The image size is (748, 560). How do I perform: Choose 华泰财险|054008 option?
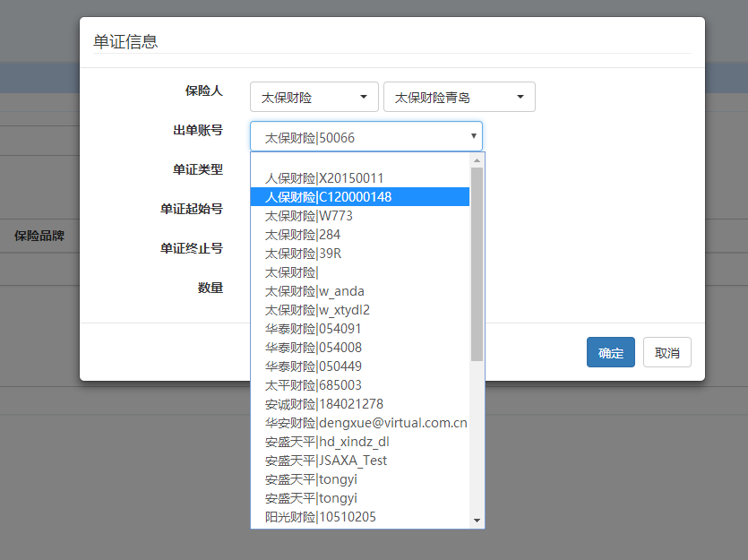click(x=360, y=348)
